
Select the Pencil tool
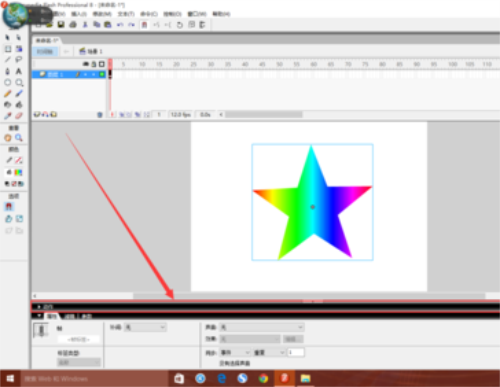click(x=7, y=94)
